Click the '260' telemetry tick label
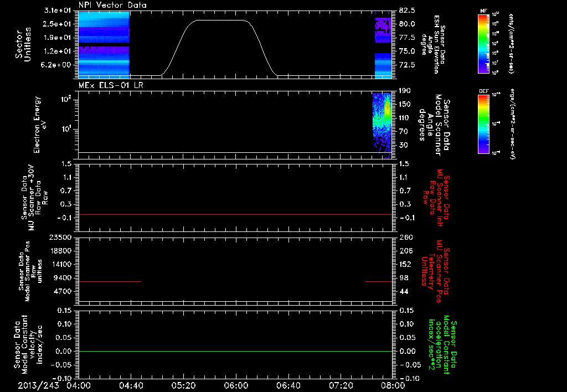This screenshot has width=567, height=392. coord(405,237)
